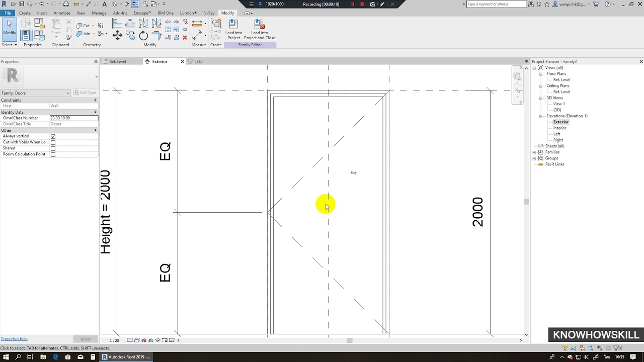The width and height of the screenshot is (644, 362).
Task: Select the Offset tool
Action: pos(130,23)
